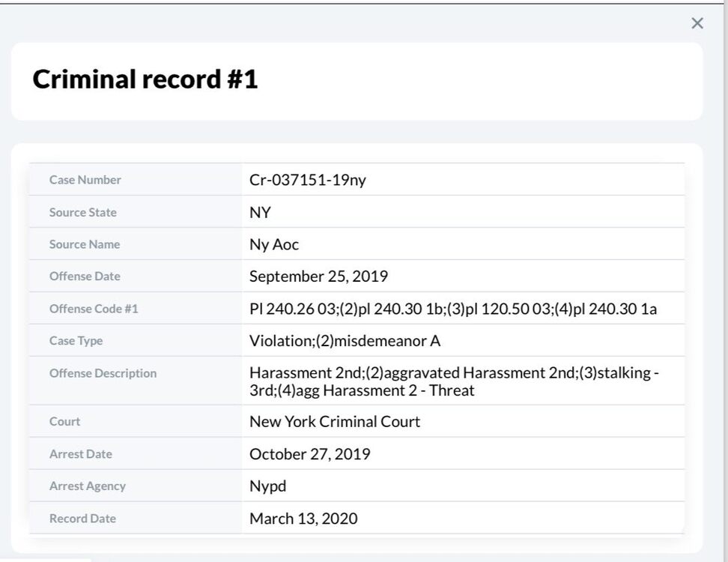
Task: Click the Source State value NY
Action: point(260,212)
